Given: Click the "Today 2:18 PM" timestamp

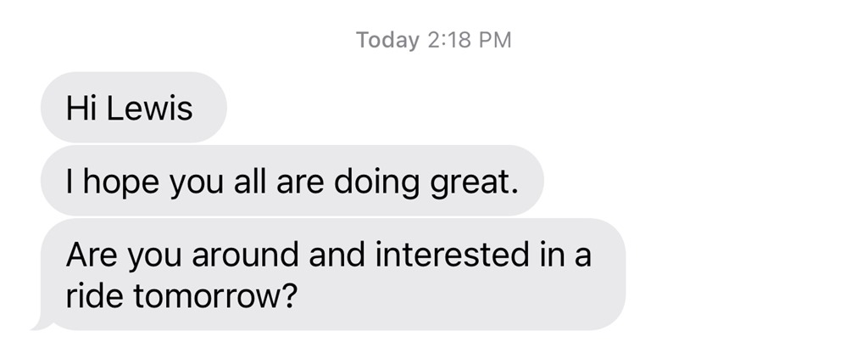Looking at the screenshot, I should [x=433, y=40].
